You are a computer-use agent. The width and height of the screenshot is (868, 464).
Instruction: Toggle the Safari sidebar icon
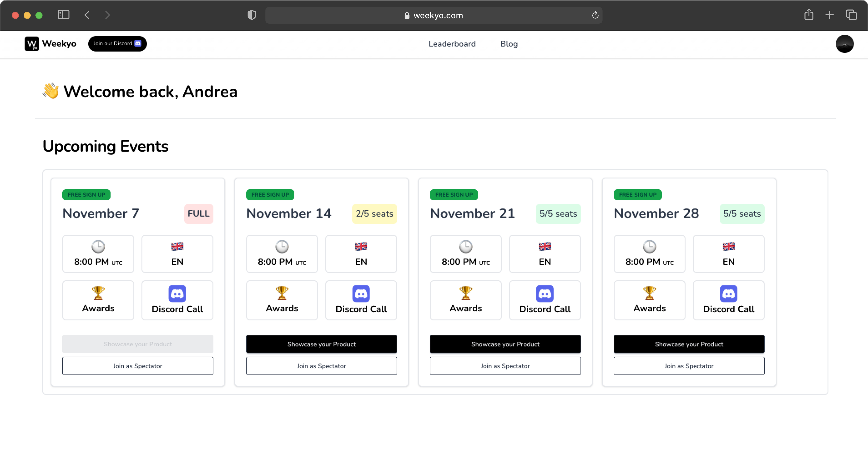63,15
